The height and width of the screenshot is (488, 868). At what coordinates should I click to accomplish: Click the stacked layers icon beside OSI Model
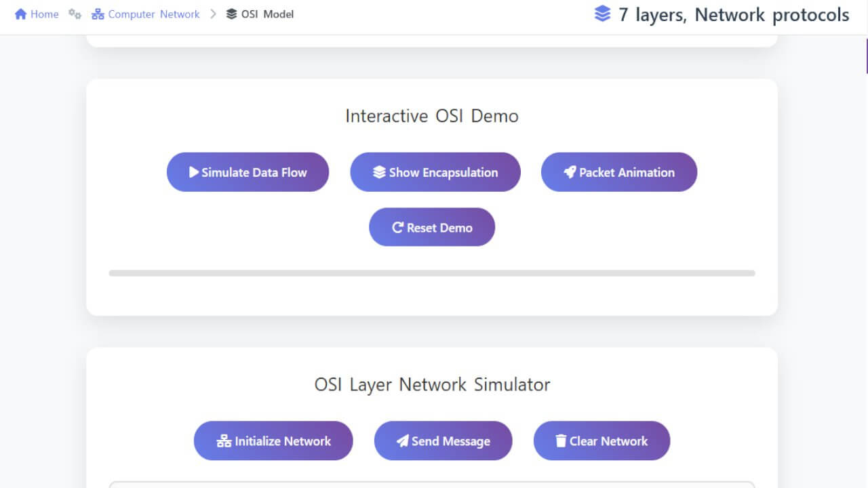(230, 14)
